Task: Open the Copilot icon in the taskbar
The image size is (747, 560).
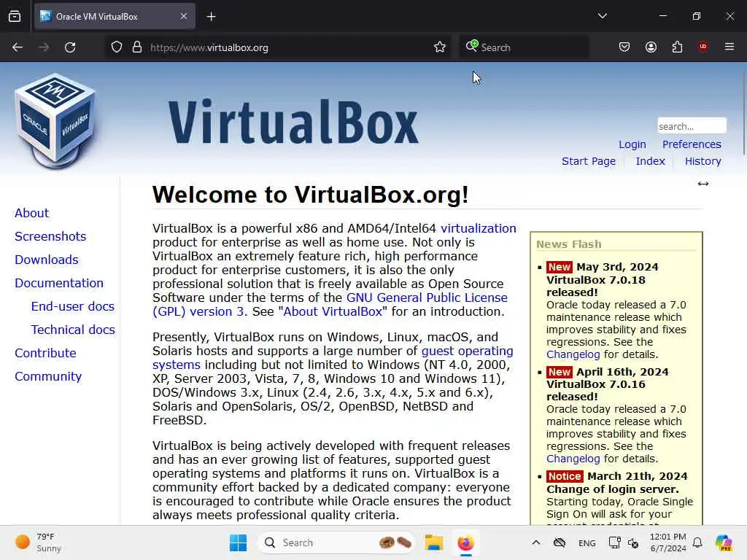Action: (724, 542)
